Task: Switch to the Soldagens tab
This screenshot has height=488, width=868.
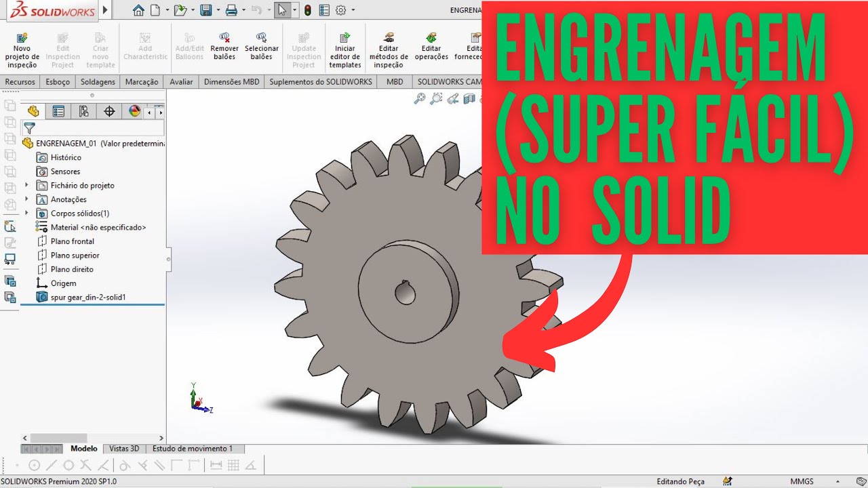Action: tap(98, 82)
